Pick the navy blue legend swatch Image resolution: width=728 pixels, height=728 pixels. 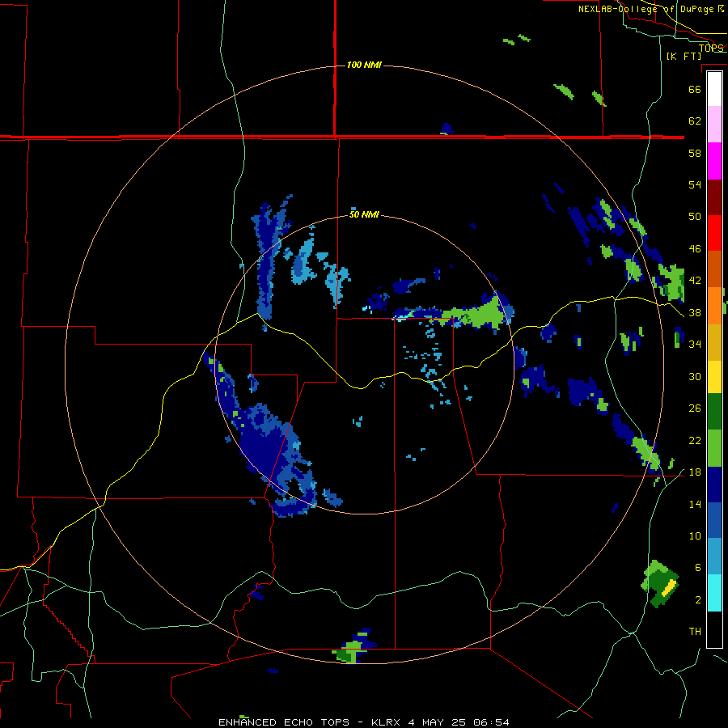pos(714,485)
